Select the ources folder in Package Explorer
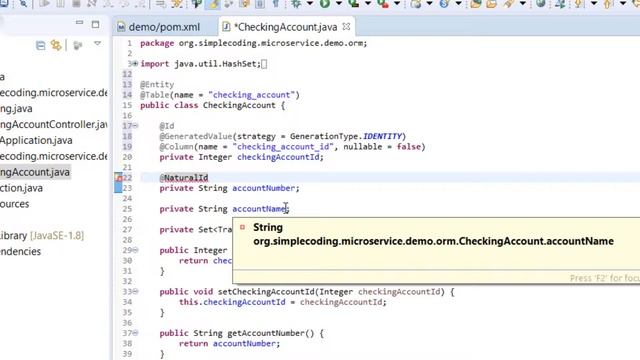Image resolution: width=640 pixels, height=360 pixels. [x=14, y=204]
